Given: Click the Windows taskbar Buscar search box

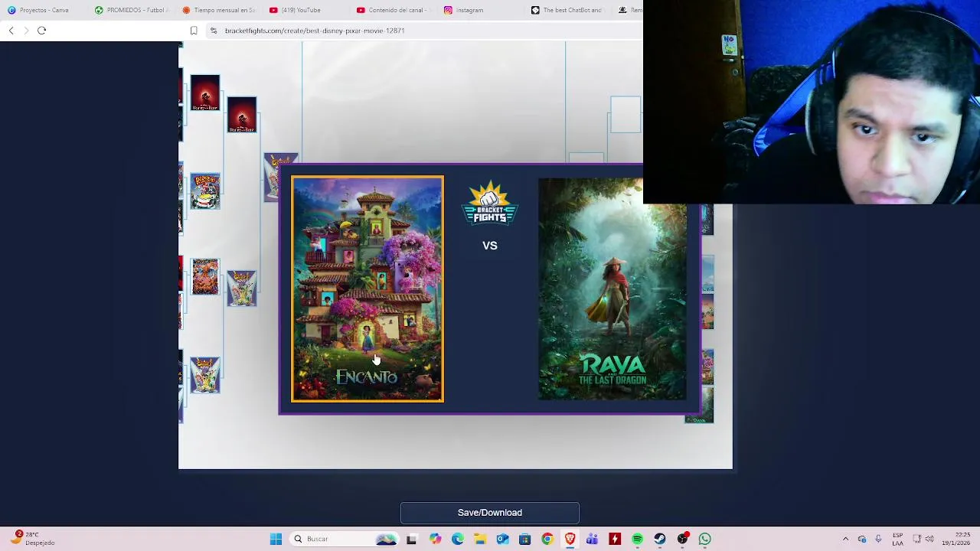Looking at the screenshot, I should [343, 539].
